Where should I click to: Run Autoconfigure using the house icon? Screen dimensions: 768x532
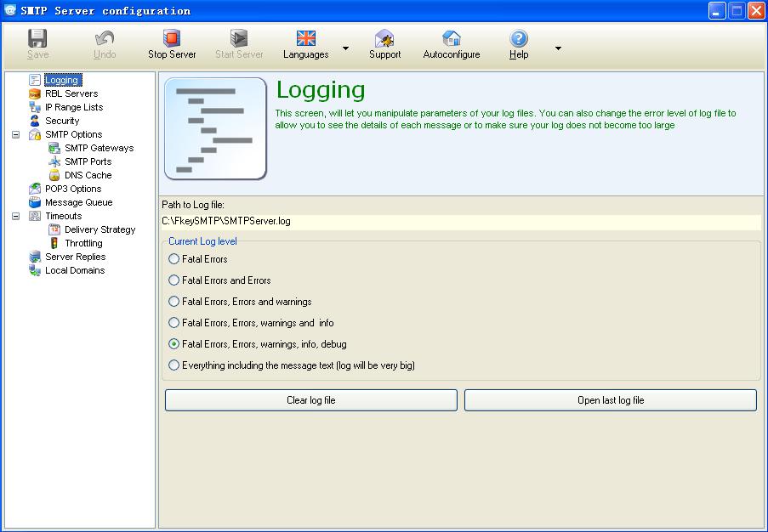451,38
